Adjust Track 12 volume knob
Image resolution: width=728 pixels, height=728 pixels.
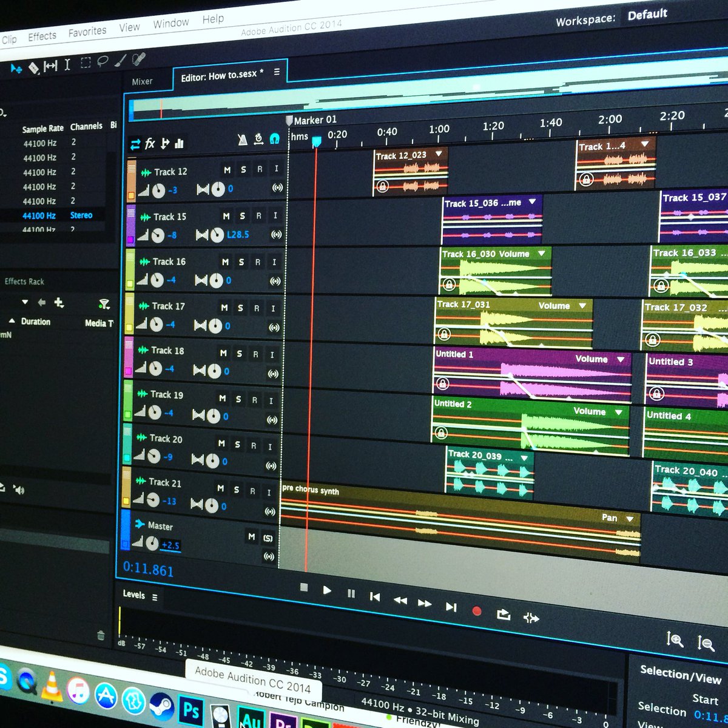coord(158,190)
